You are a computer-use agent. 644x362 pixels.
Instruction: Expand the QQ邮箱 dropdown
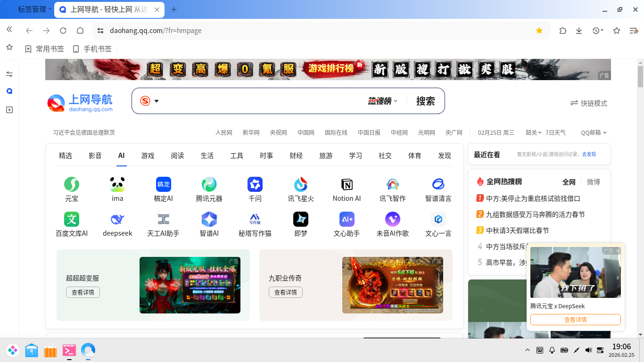pos(594,132)
